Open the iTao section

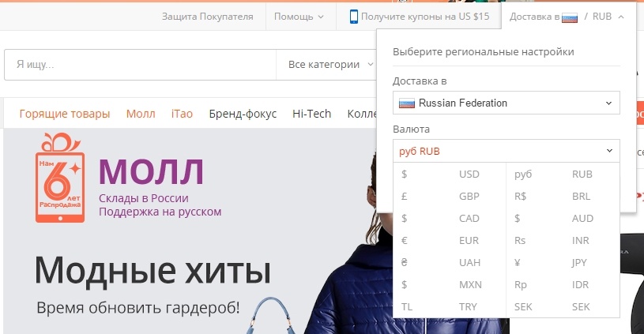point(182,114)
